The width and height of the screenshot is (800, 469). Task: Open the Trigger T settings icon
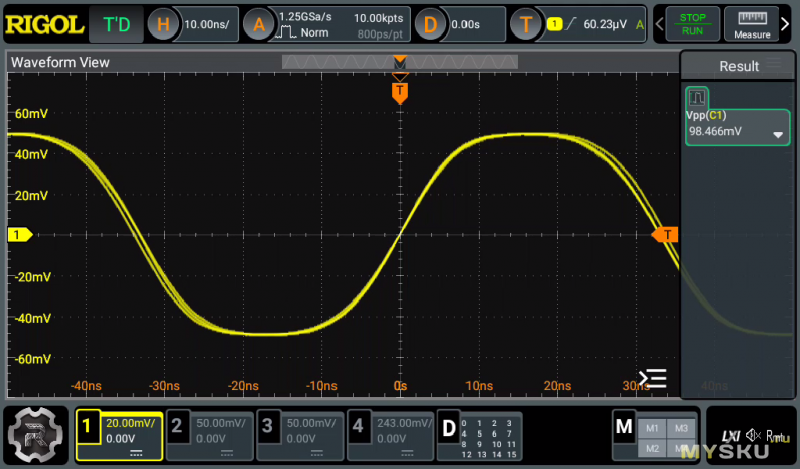point(526,25)
